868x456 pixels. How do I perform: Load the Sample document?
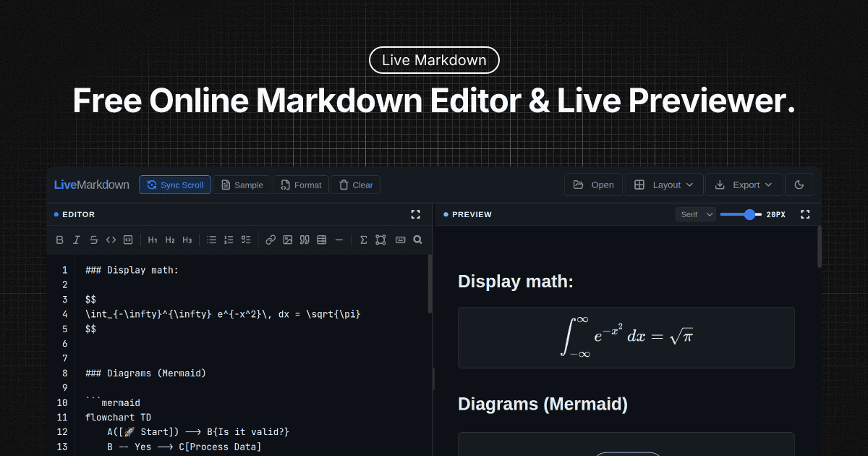(242, 185)
